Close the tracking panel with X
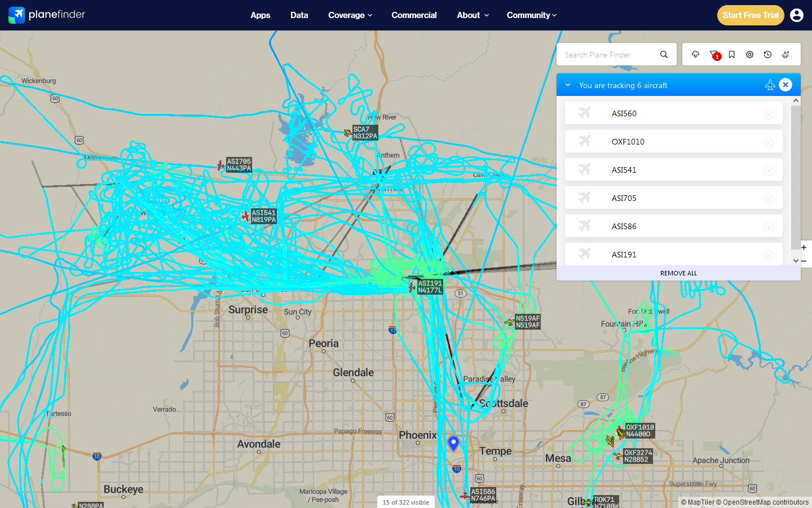Image resolution: width=812 pixels, height=508 pixels. pyautogui.click(x=785, y=85)
